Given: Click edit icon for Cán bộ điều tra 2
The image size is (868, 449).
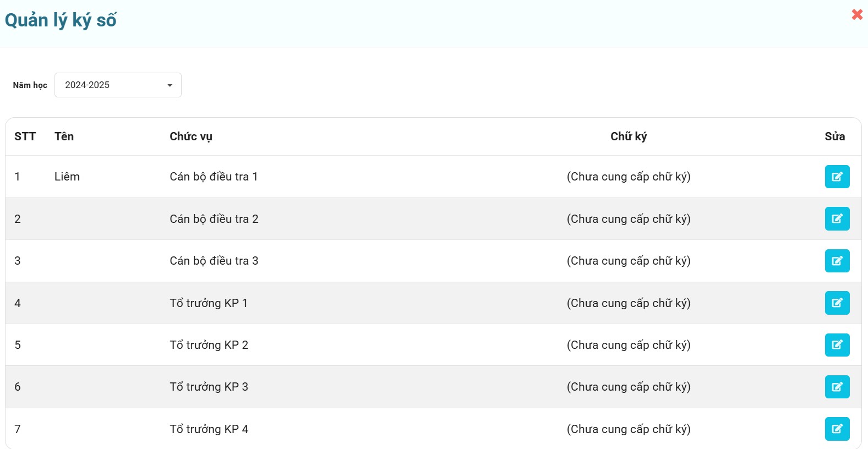Looking at the screenshot, I should pos(837,219).
